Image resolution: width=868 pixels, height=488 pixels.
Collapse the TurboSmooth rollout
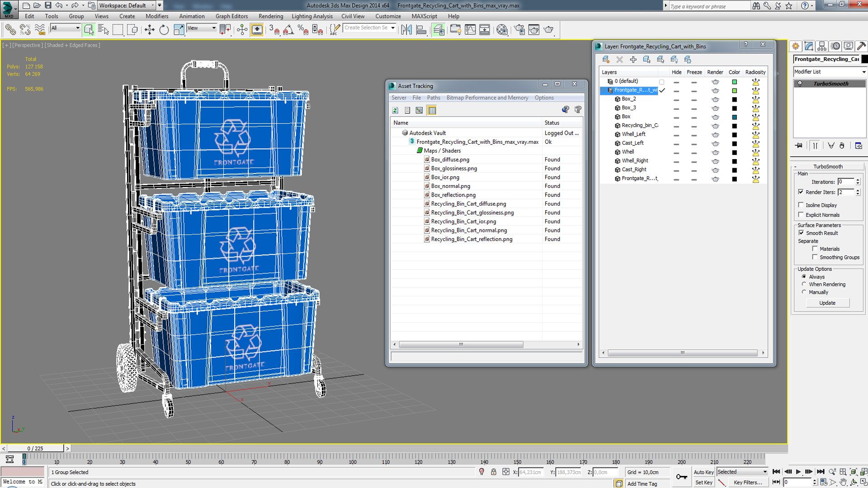point(828,166)
